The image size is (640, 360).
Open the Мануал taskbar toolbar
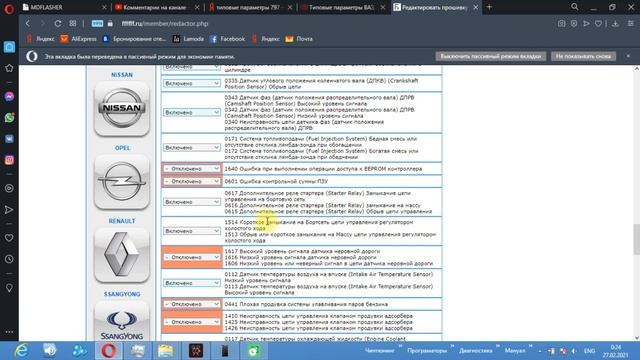point(515,351)
